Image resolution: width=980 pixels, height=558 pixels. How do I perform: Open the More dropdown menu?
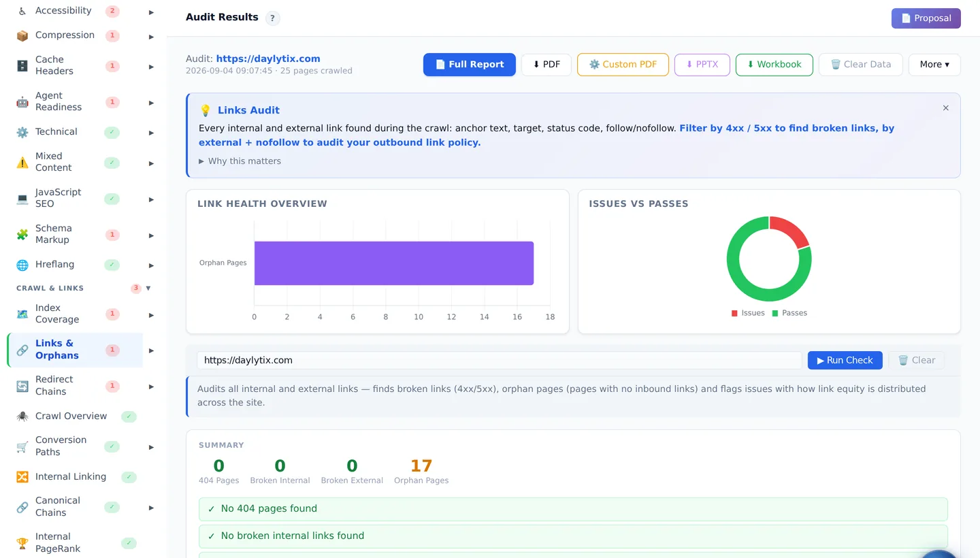934,65
